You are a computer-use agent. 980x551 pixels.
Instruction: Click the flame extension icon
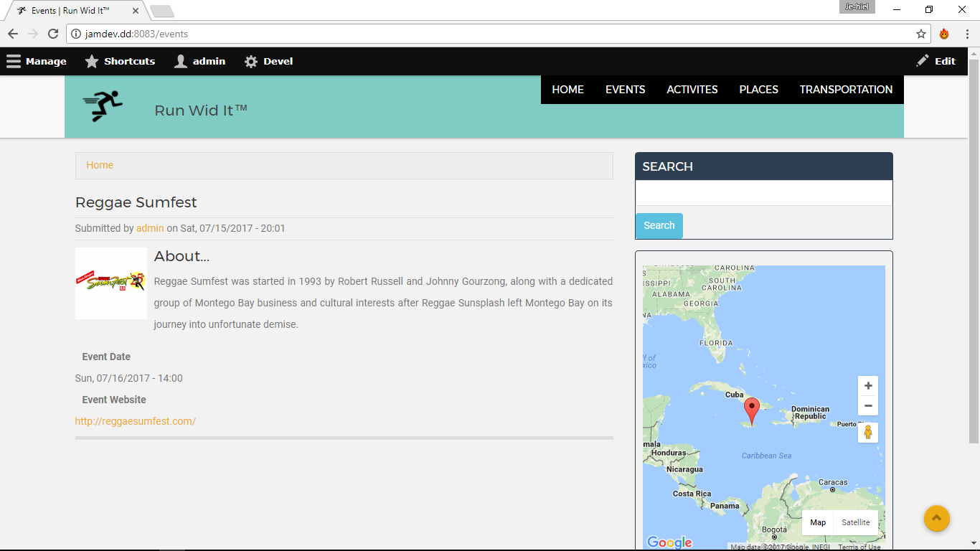click(944, 34)
